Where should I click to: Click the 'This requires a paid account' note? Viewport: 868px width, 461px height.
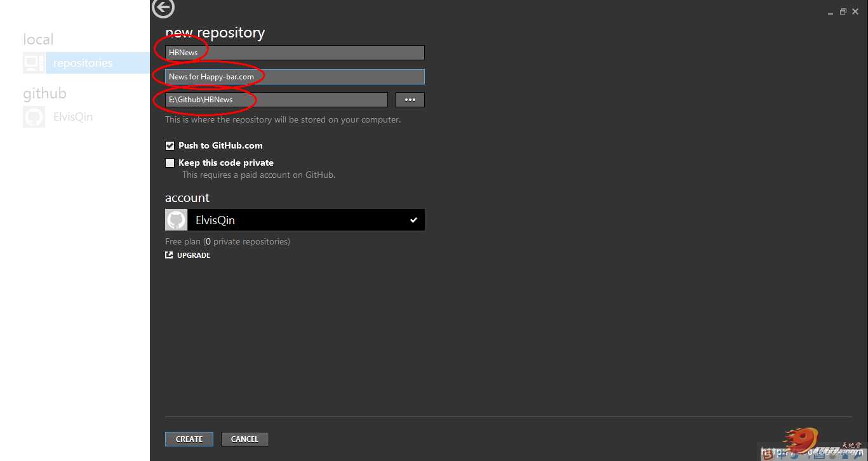point(258,175)
